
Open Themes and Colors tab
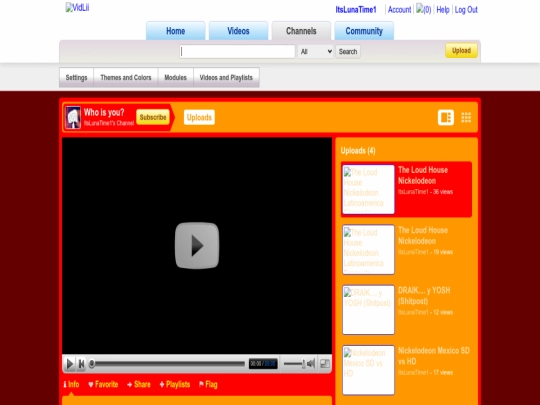click(x=126, y=77)
